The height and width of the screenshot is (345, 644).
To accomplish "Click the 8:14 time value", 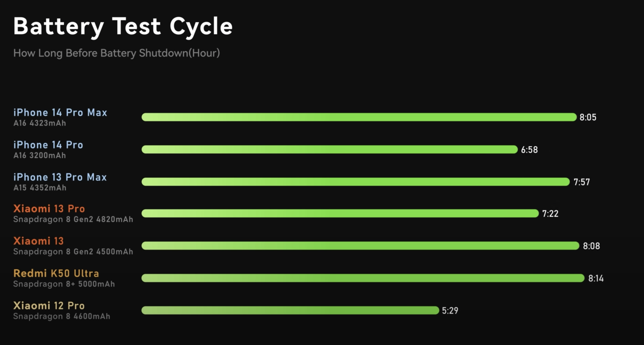I will point(596,279).
